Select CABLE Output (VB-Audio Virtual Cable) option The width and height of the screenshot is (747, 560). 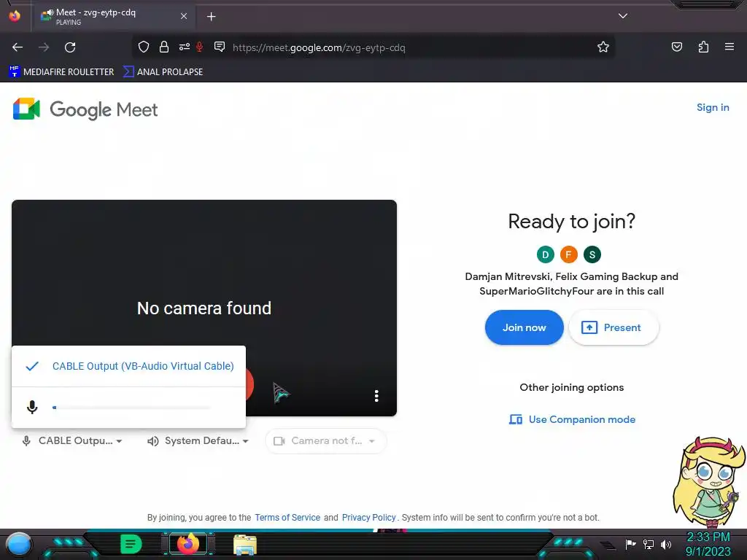(128, 366)
